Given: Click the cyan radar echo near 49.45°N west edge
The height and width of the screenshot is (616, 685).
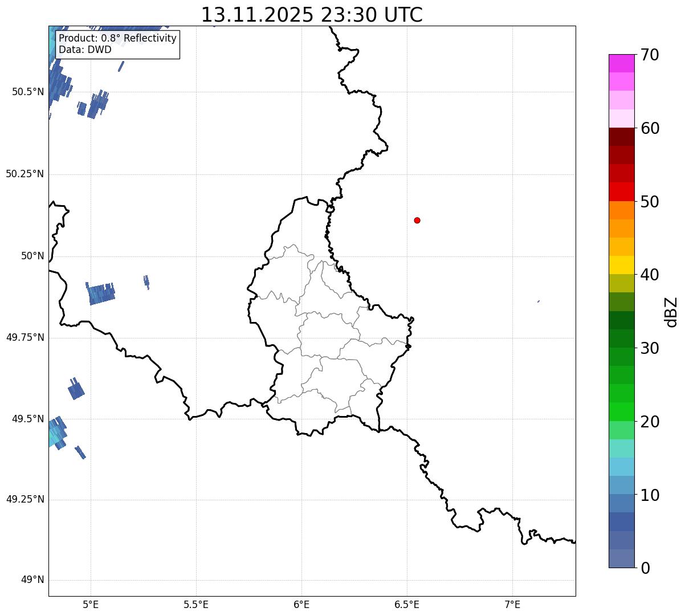Looking at the screenshot, I should (56, 433).
